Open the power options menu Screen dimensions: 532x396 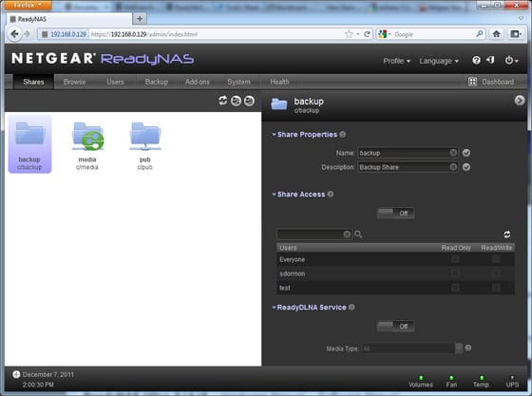tap(511, 61)
